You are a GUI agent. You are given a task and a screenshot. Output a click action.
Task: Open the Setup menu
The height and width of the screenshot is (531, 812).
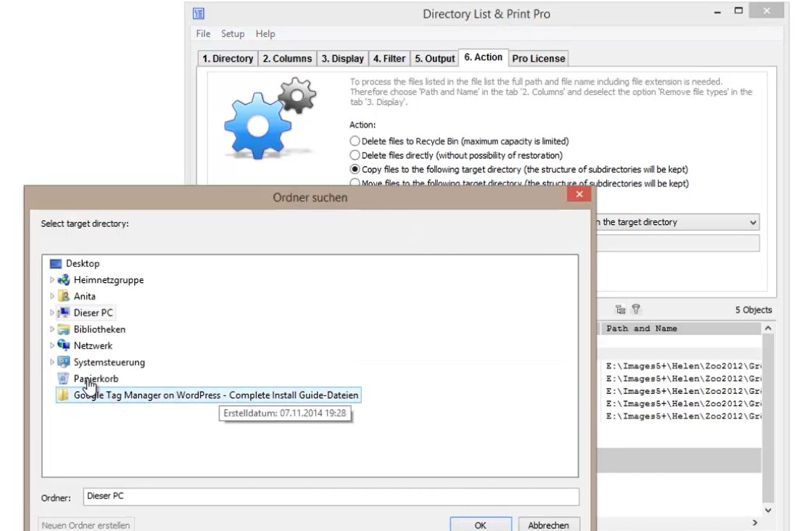point(233,33)
